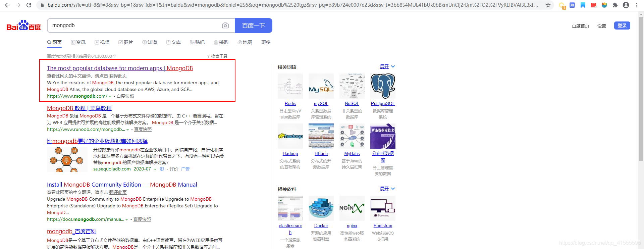
Task: Switch to the 采购 tab
Action: pos(221,42)
